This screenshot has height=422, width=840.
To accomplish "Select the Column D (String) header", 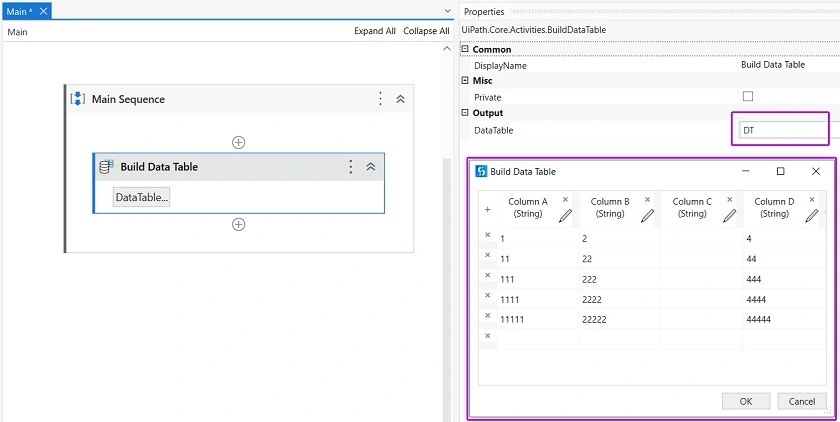I will coord(774,208).
